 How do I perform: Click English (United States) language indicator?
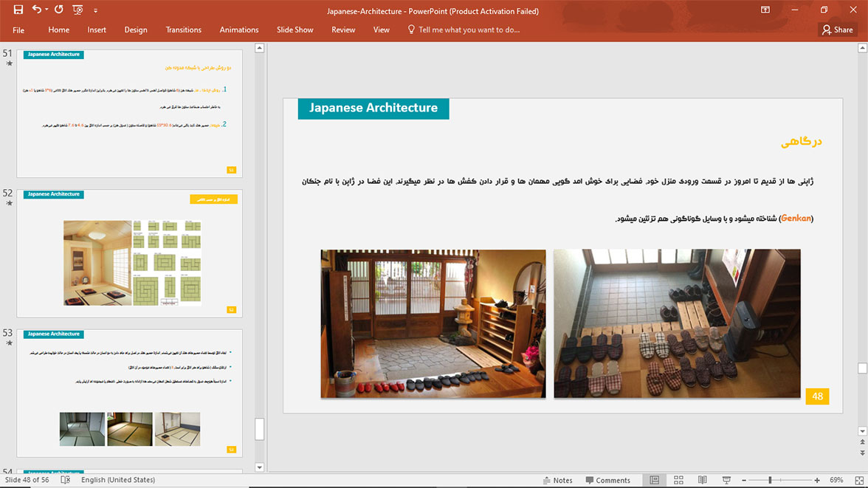[118, 480]
